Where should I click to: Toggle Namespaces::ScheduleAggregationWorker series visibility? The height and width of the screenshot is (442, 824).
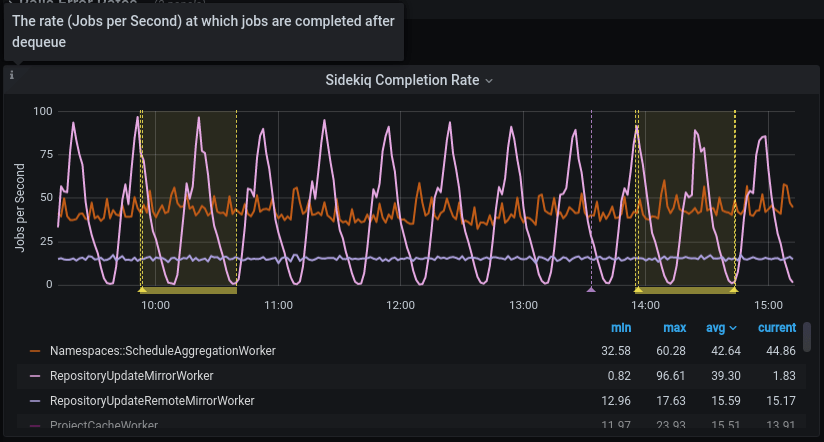162,351
